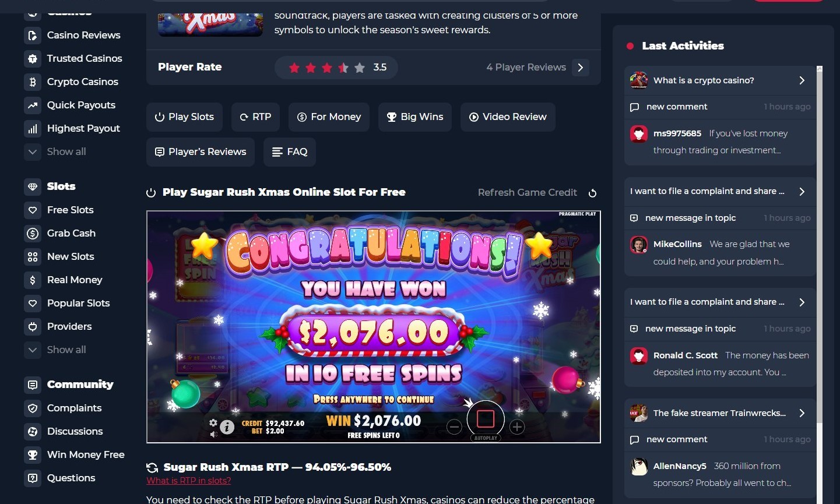The height and width of the screenshot is (504, 840).
Task: Click Grab Cash dollar icon
Action: point(33,233)
